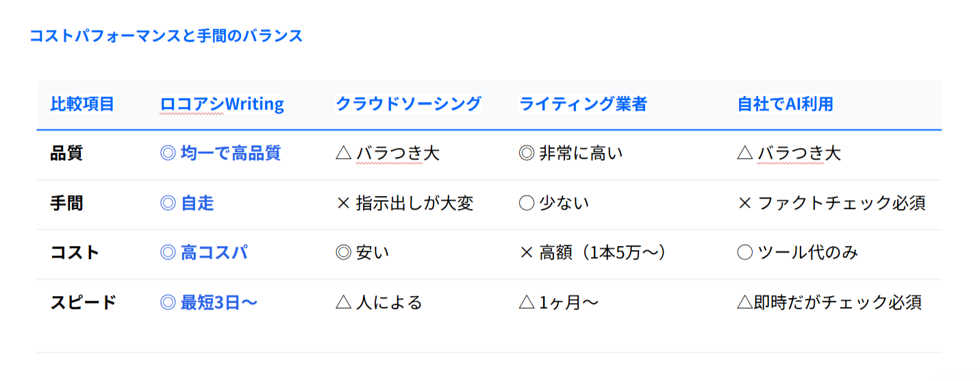Click the double-circle icon beside 高コスパ
980x381 pixels.
pyautogui.click(x=168, y=253)
